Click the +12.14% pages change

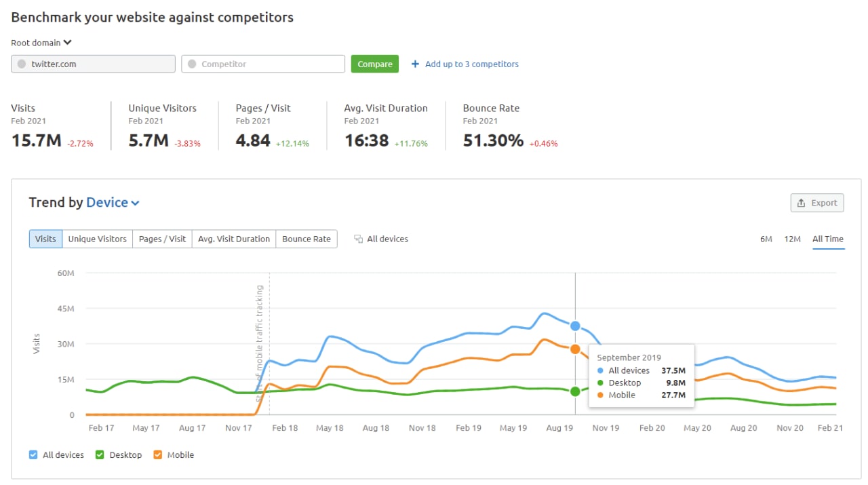click(292, 144)
